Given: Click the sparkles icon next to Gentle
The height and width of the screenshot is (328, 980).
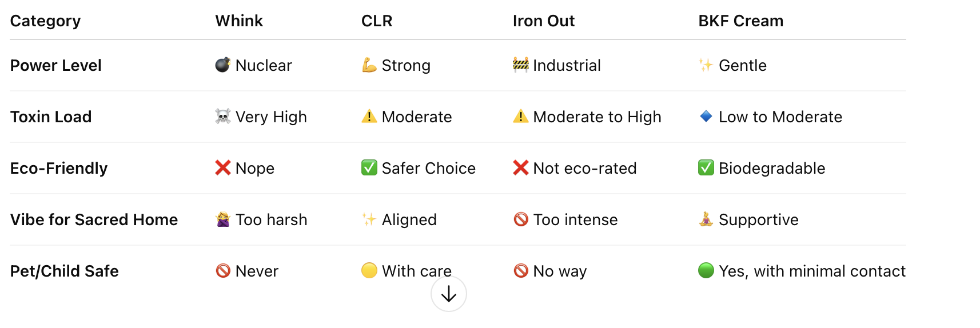Looking at the screenshot, I should tap(706, 65).
